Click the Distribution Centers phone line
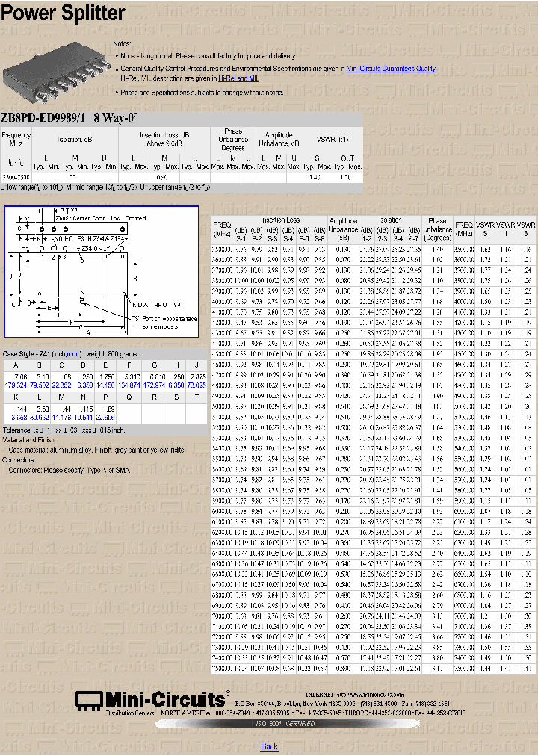The height and width of the screenshot is (756, 538). click(285, 713)
